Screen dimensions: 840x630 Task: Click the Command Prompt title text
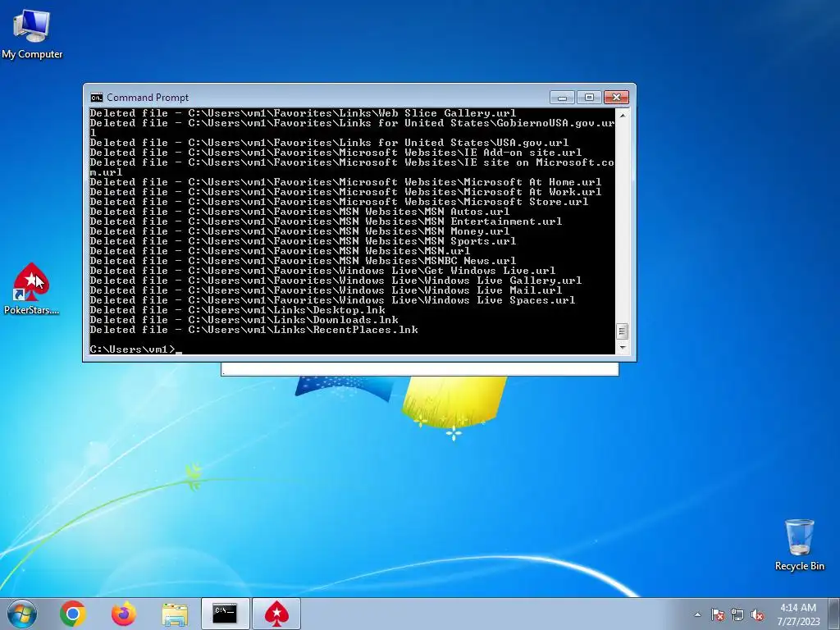point(148,98)
